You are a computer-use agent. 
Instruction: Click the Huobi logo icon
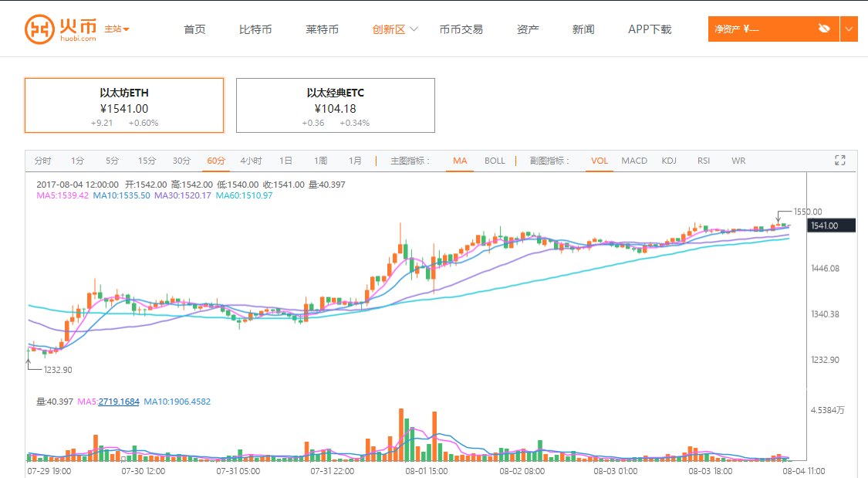[39, 29]
